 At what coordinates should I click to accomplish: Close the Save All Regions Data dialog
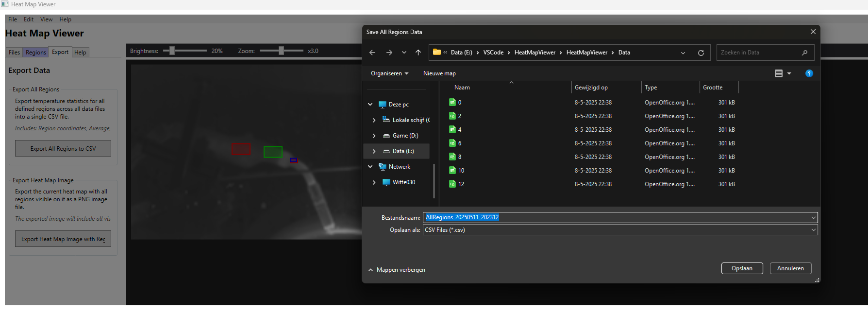point(813,32)
